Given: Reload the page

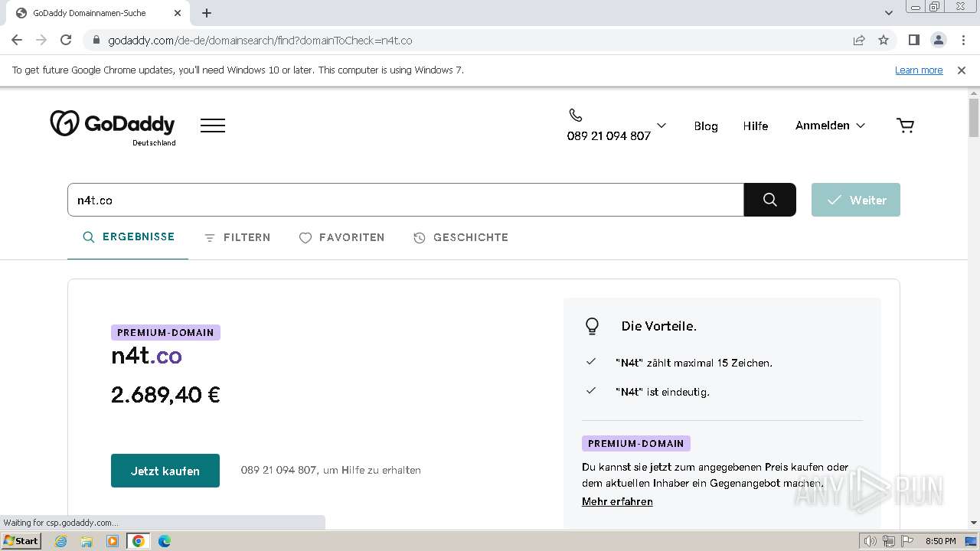Looking at the screenshot, I should [66, 40].
